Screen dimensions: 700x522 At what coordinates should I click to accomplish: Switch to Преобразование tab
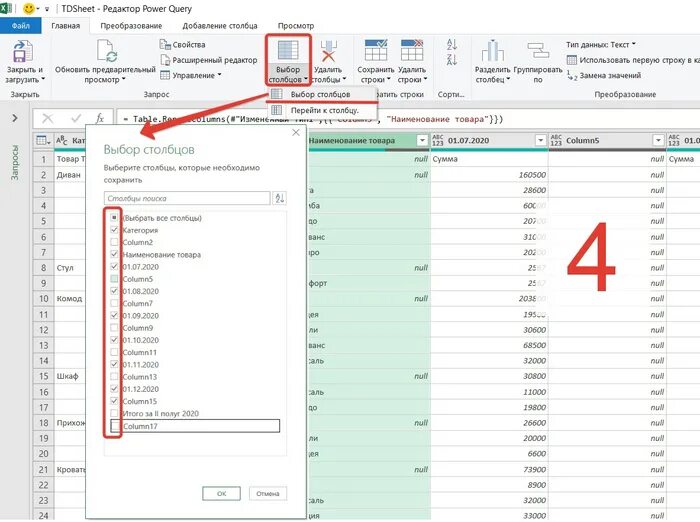[131, 25]
